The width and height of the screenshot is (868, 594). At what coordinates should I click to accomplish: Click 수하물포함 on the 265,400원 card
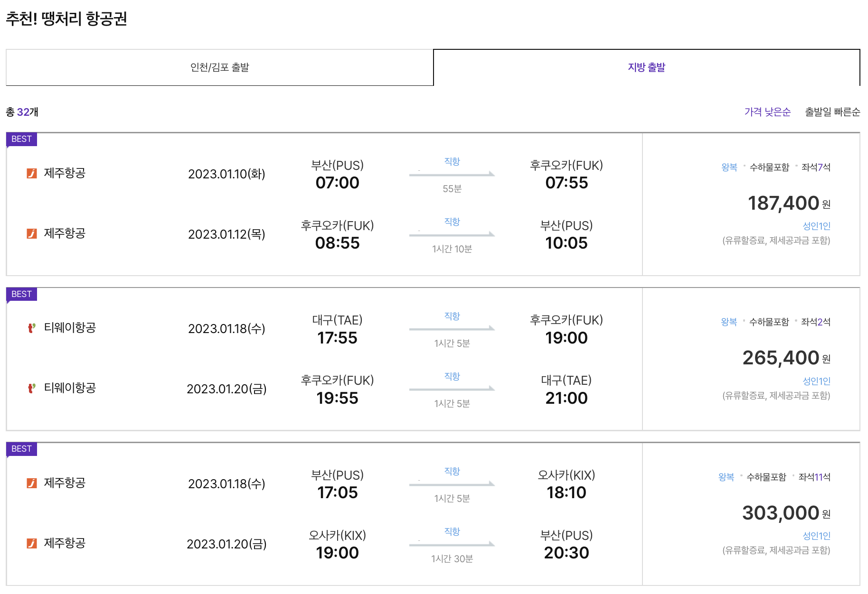coord(769,322)
